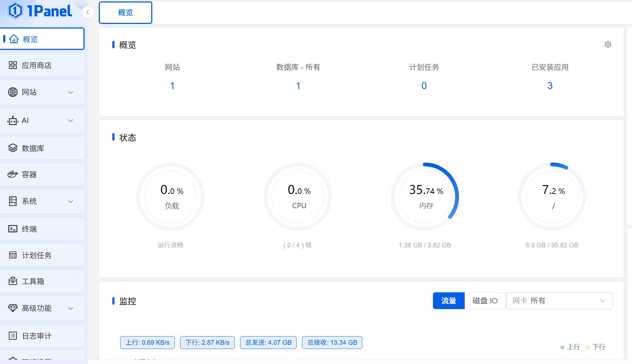
Task: Click the 1Panel logo icon
Action: pos(15,11)
